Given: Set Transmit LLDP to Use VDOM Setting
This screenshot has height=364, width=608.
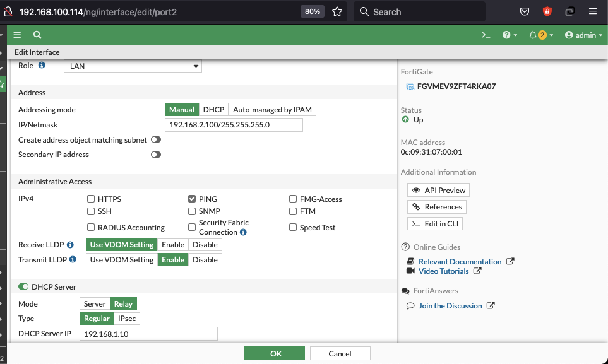Looking at the screenshot, I should [122, 260].
